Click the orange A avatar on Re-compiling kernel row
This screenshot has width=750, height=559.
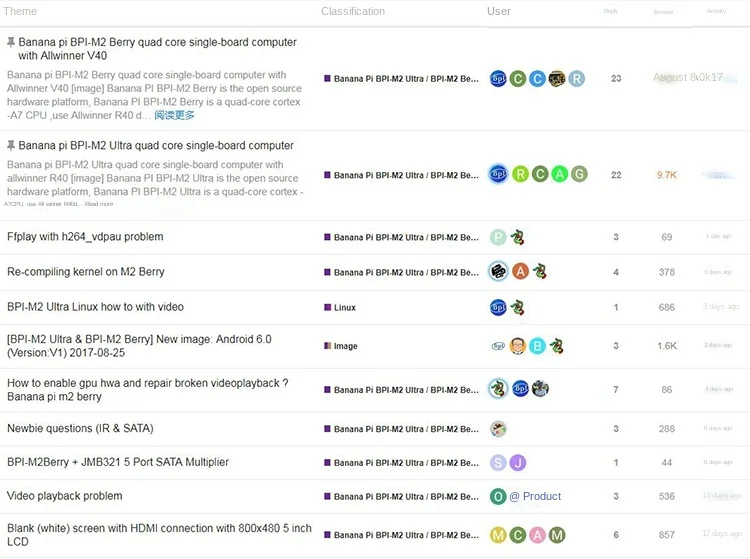click(520, 272)
